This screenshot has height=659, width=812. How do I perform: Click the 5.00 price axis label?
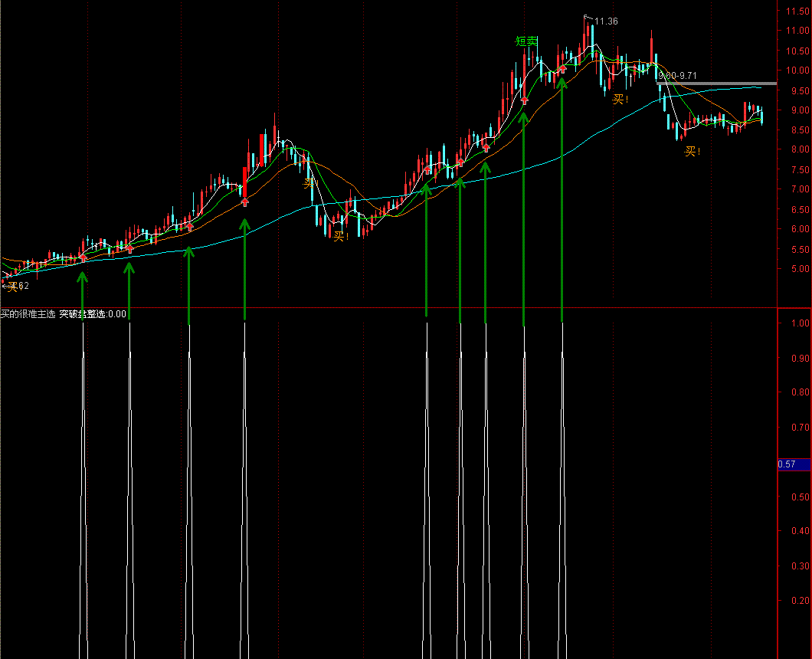pyautogui.click(x=800, y=269)
